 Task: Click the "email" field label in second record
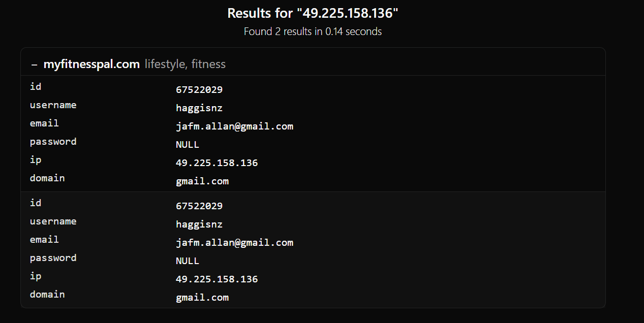[x=44, y=240]
